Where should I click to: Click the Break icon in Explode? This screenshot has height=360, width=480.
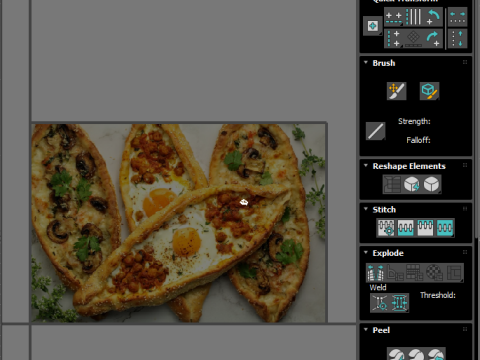coord(376,273)
